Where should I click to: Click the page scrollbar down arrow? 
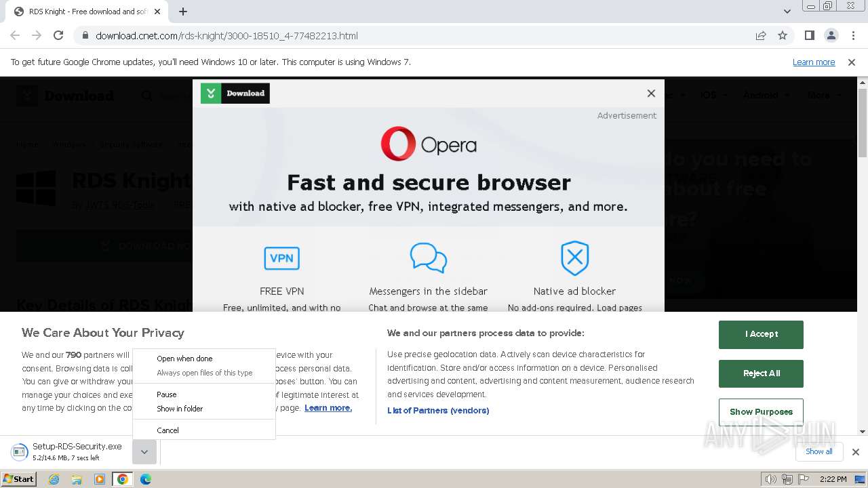pyautogui.click(x=862, y=431)
